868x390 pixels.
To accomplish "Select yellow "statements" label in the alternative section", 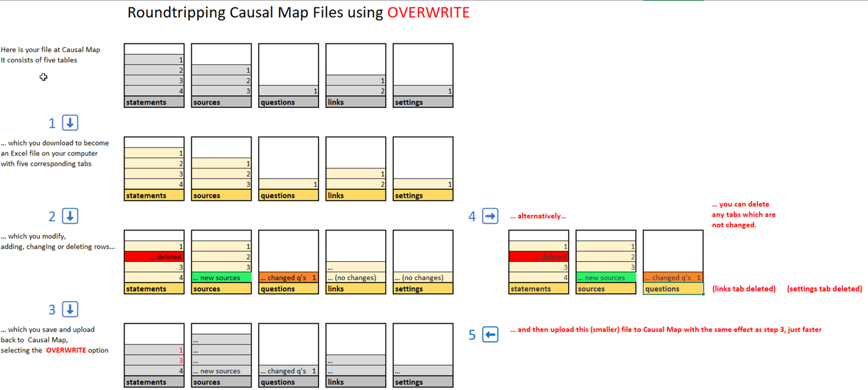I will [x=538, y=288].
